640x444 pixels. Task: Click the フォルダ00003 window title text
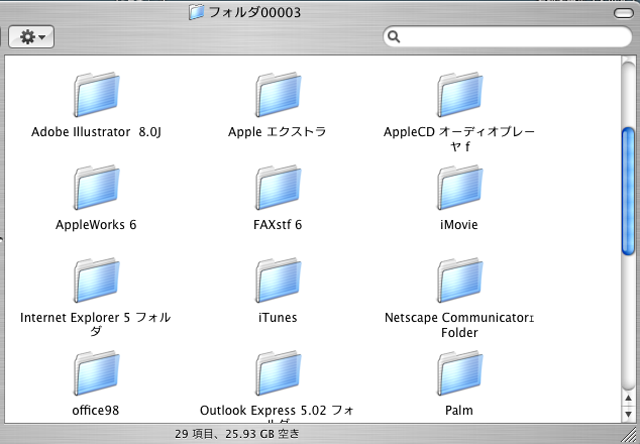click(x=255, y=12)
